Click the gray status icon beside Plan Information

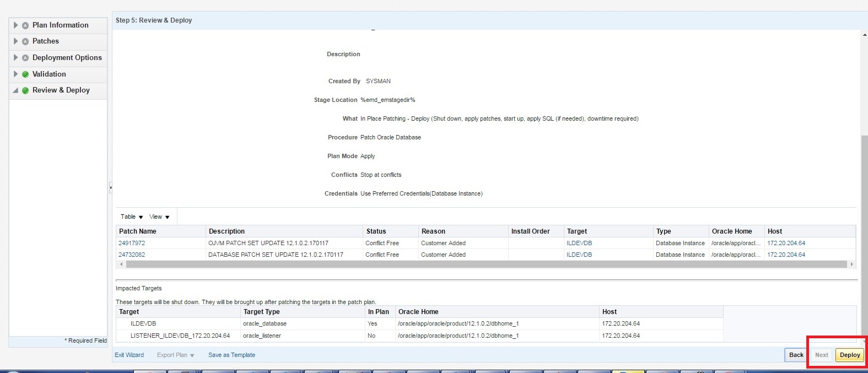pos(25,25)
